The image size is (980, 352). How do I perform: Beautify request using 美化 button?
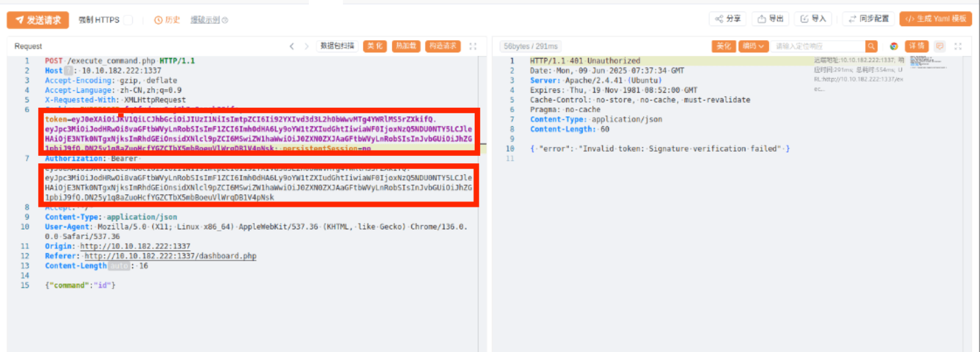click(x=375, y=46)
